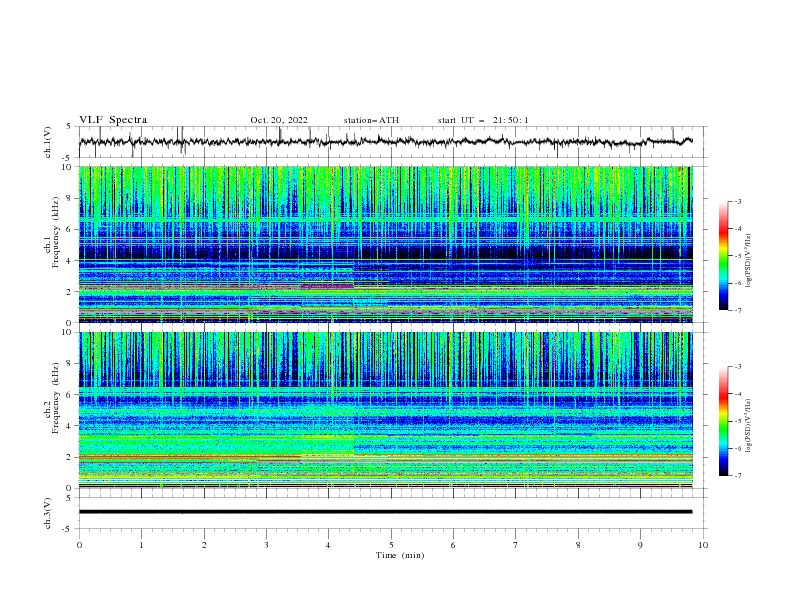This screenshot has height=612, width=792.
Task: Click the time axis tick label '5'
Action: point(391,545)
